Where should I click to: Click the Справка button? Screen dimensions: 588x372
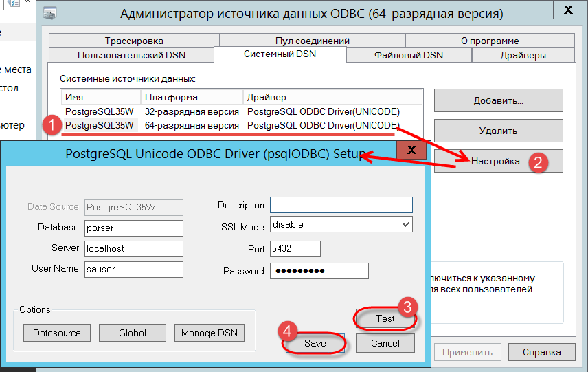541,353
